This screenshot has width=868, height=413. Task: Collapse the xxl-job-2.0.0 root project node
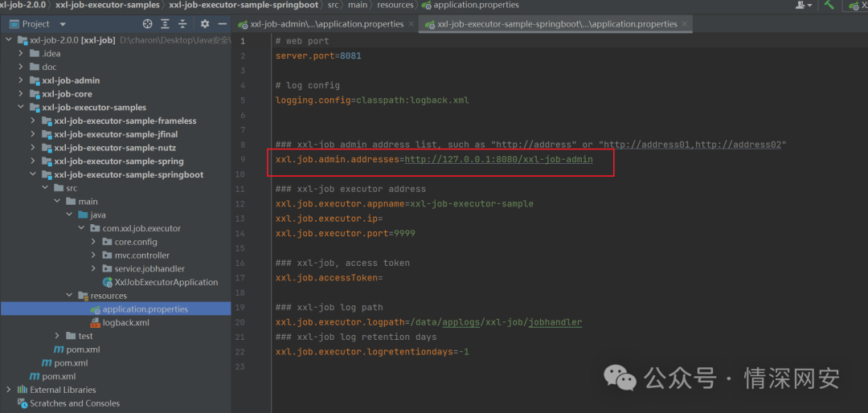(x=9, y=40)
